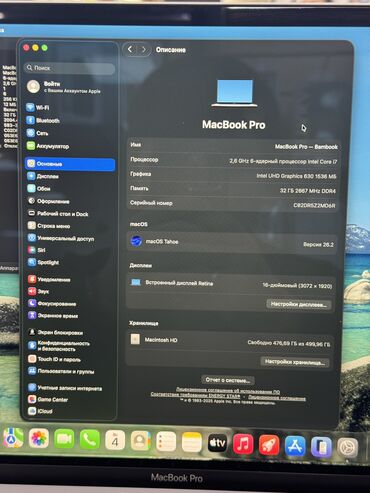370x493 pixels.
Task: Open Универсальный доступ accessibility settings
Action: coord(61,238)
